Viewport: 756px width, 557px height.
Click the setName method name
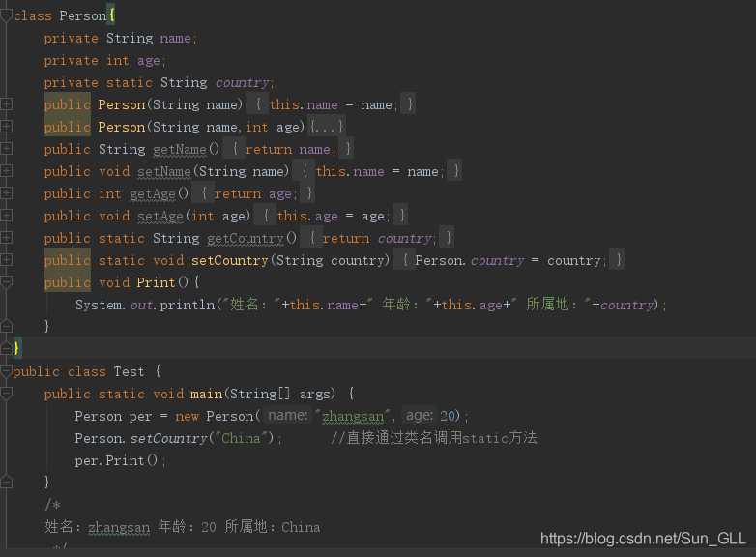pyautogui.click(x=164, y=172)
